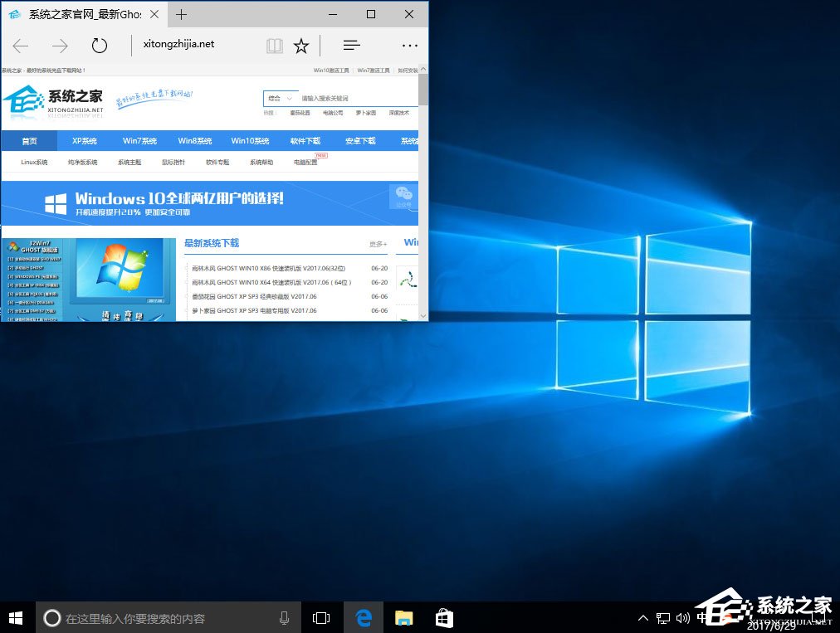This screenshot has height=633, width=840.
Task: Select the 首页 navigation menu item
Action: point(29,141)
